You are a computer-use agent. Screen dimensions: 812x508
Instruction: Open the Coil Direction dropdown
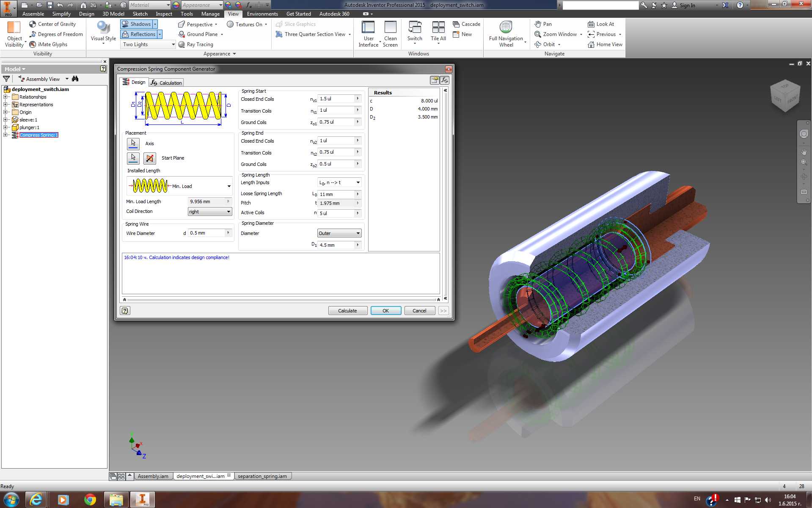(x=210, y=212)
